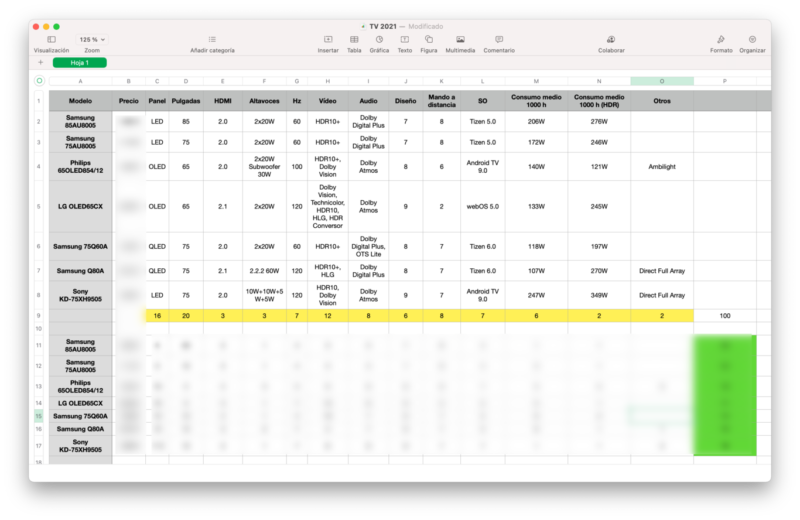Add a text box with Texto icon

pyautogui.click(x=404, y=40)
